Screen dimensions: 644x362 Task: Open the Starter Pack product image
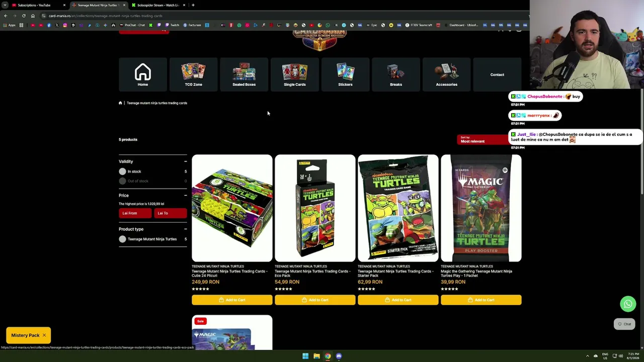point(398,208)
